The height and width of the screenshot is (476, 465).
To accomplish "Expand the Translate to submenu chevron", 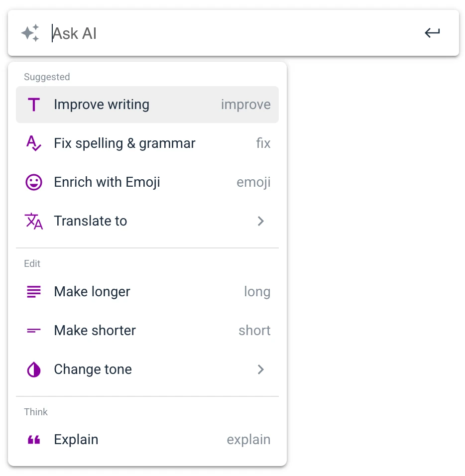I will (x=261, y=221).
